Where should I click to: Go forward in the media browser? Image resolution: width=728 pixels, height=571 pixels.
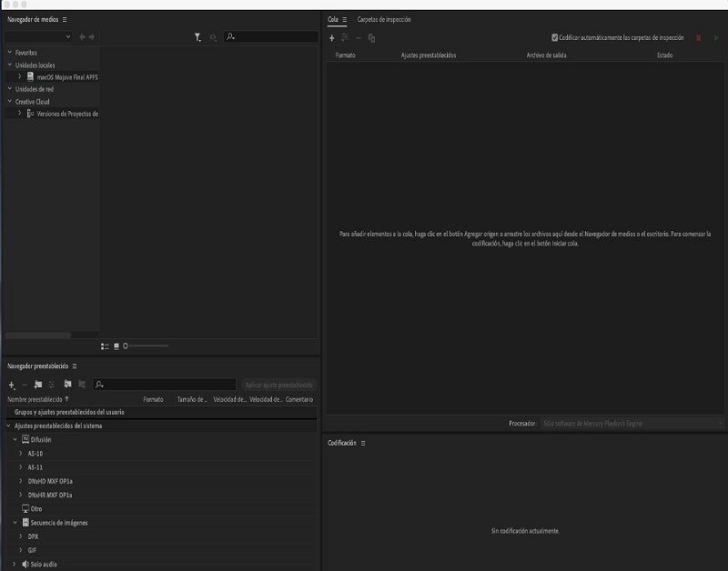point(92,36)
